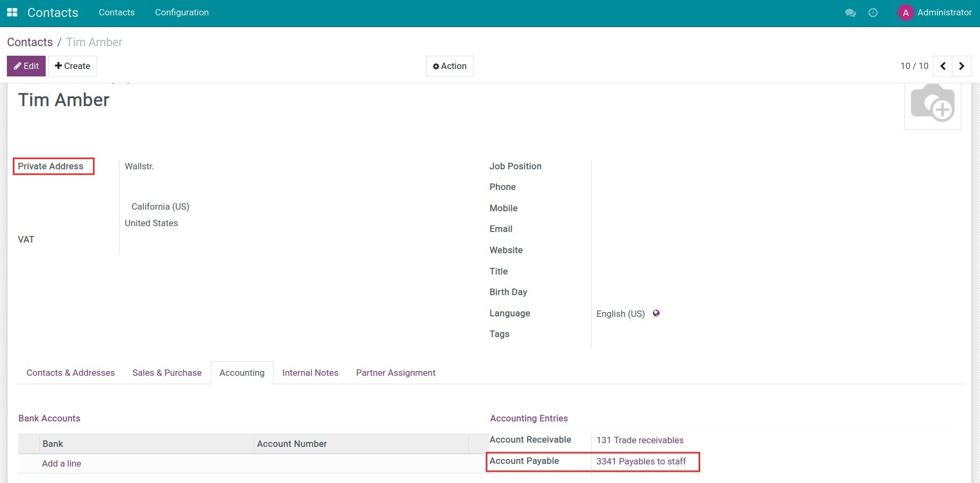Click the plus icon on the Create button
The height and width of the screenshot is (483, 980).
58,65
